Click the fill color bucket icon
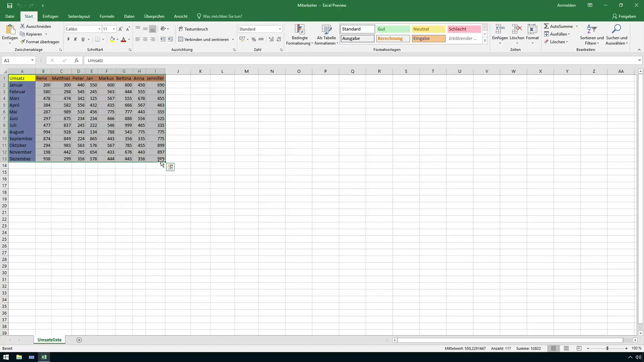The height and width of the screenshot is (362, 644). (x=112, y=39)
